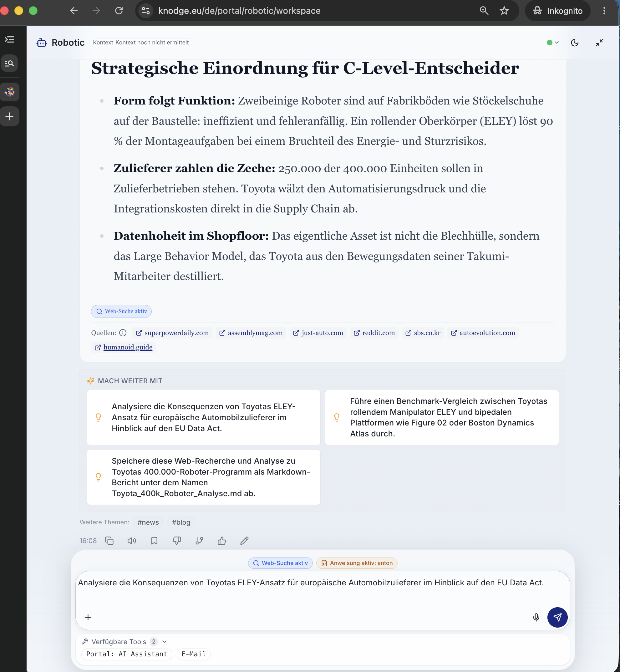Open autoevolution.com source link
Screen dimensions: 620x672
[x=483, y=333]
